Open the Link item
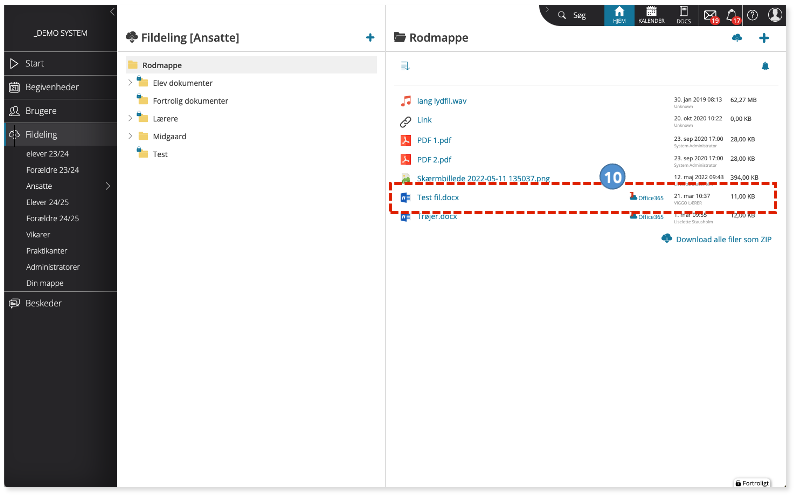The width and height of the screenshot is (797, 499). coord(424,120)
